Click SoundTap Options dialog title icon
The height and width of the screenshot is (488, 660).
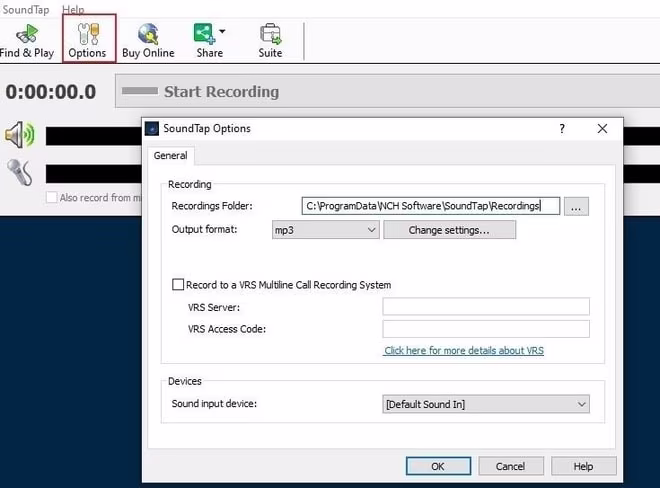coord(152,128)
